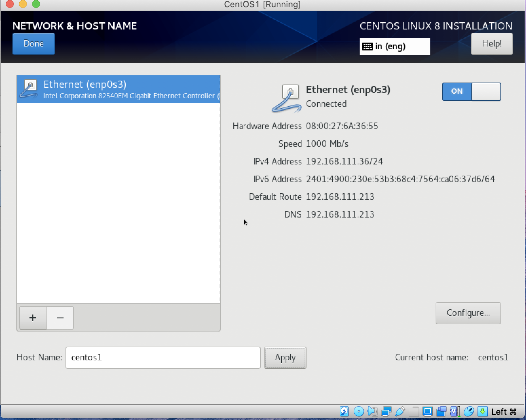The image size is (526, 420).
Task: Select Ethernet (enp0s3) in device list
Action: tap(118, 89)
